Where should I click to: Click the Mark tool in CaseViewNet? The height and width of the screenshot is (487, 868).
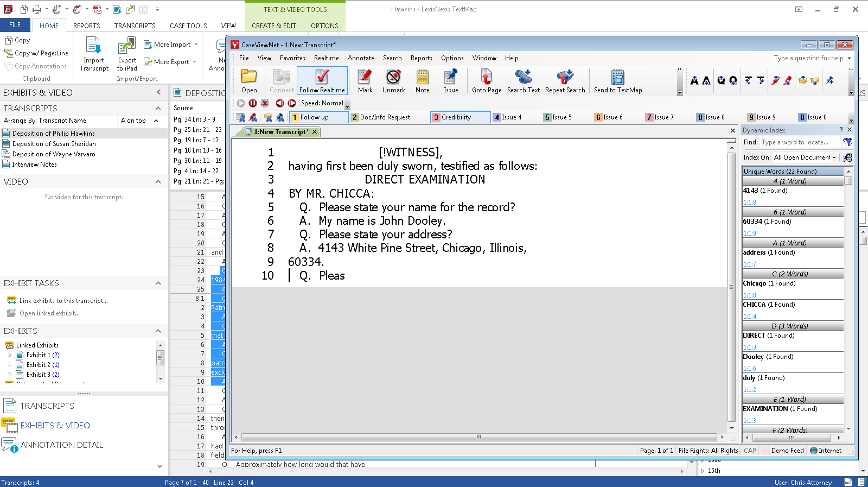click(365, 81)
